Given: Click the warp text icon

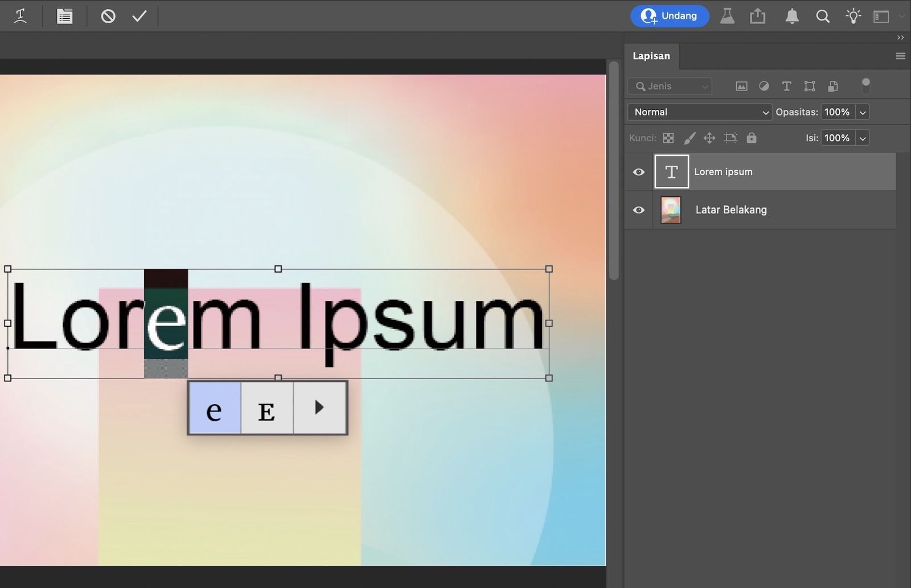Looking at the screenshot, I should click(x=20, y=16).
